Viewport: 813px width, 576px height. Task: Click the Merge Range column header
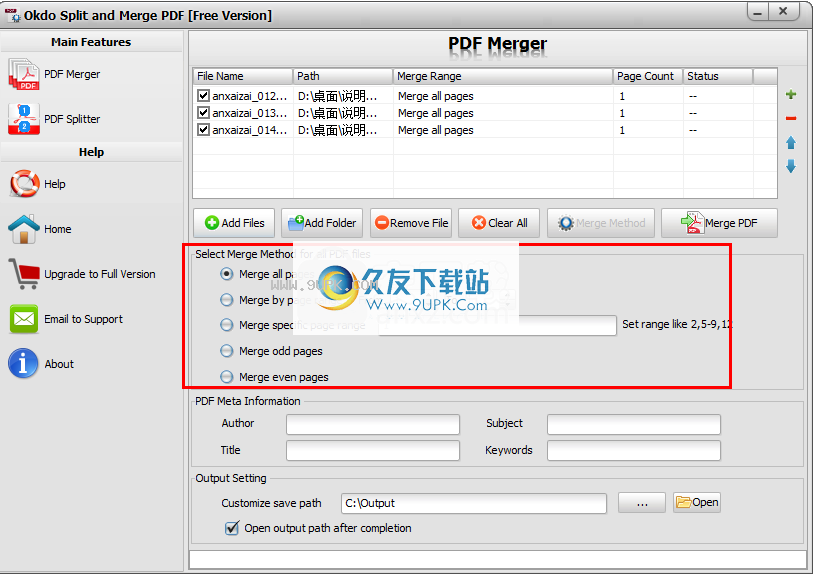click(x=503, y=76)
